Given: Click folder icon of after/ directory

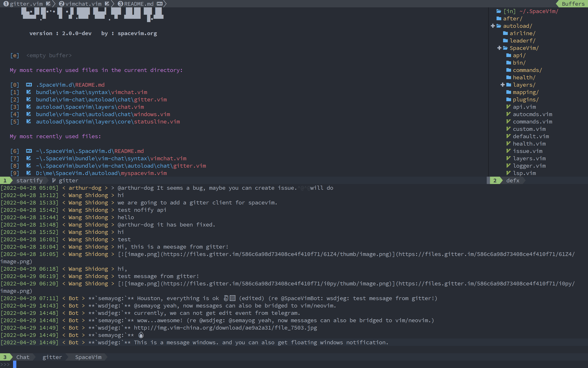Looking at the screenshot, I should click(x=499, y=18).
